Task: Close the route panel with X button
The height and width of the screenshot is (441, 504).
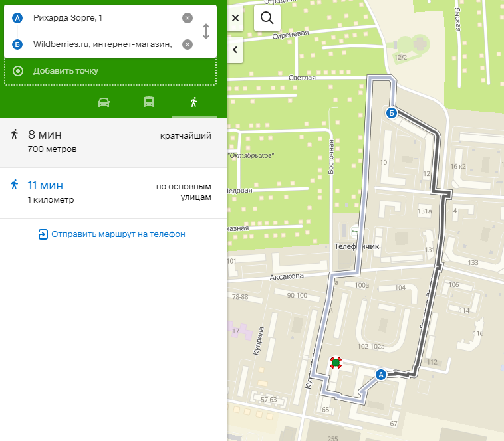Action: click(x=235, y=18)
